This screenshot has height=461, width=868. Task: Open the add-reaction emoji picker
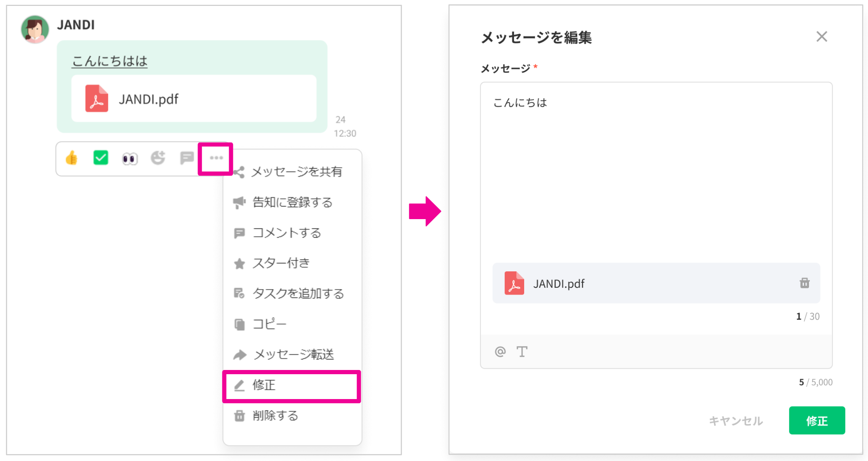[158, 158]
